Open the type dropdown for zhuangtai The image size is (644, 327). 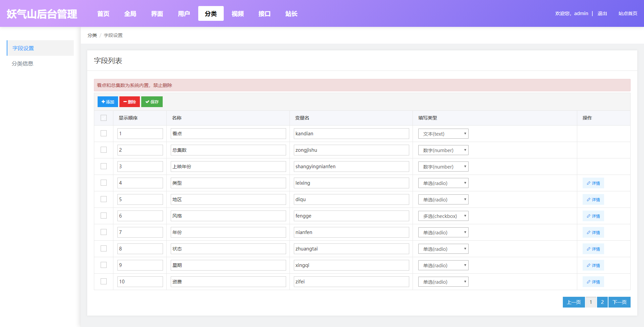[x=443, y=249]
